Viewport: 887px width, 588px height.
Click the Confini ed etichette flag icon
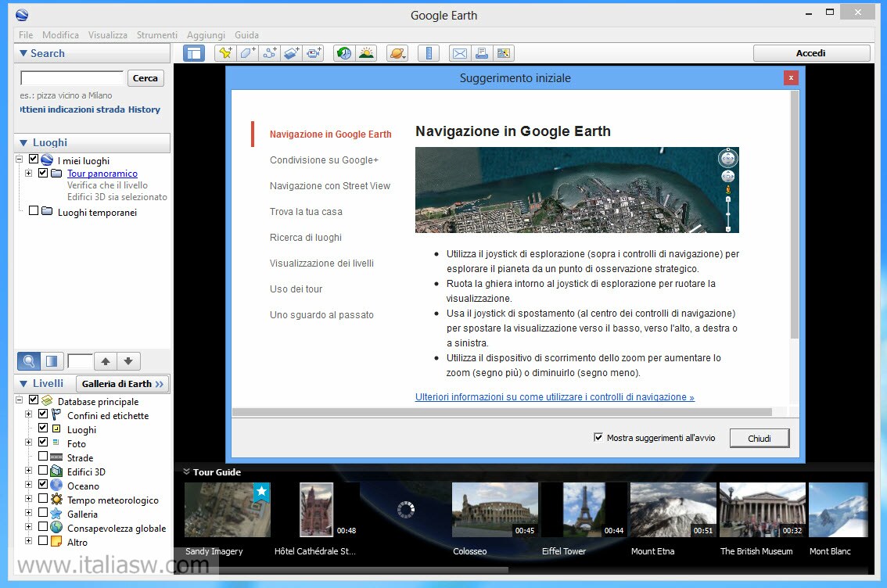tap(56, 414)
